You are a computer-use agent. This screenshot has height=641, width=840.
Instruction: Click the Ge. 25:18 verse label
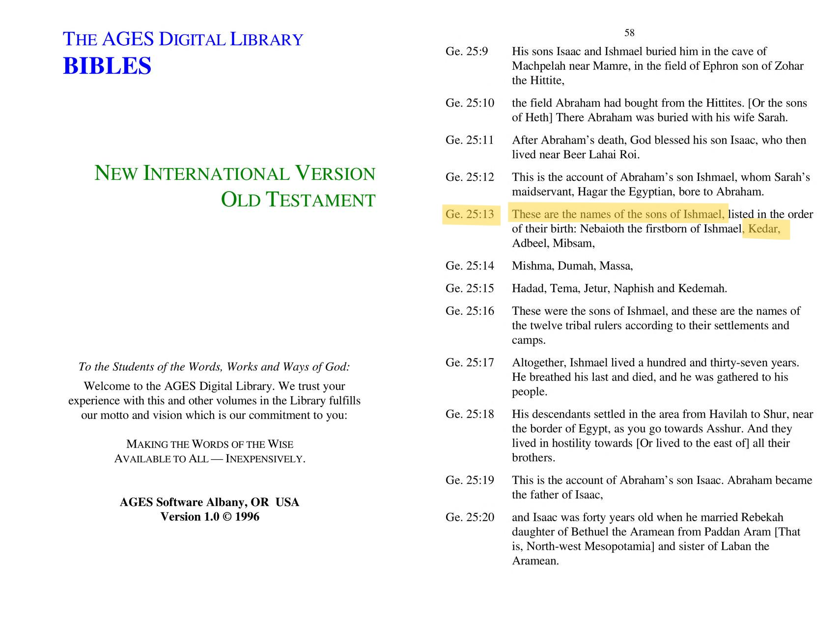click(x=470, y=414)
